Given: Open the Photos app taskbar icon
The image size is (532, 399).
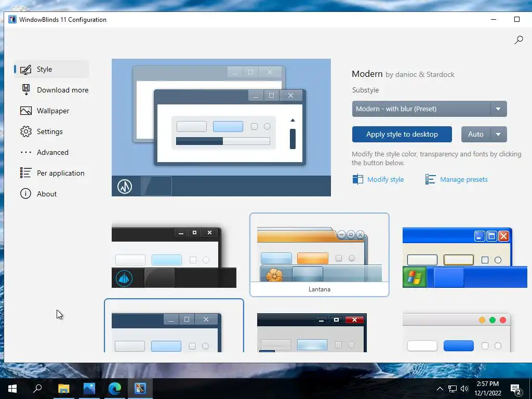Looking at the screenshot, I should [89, 389].
